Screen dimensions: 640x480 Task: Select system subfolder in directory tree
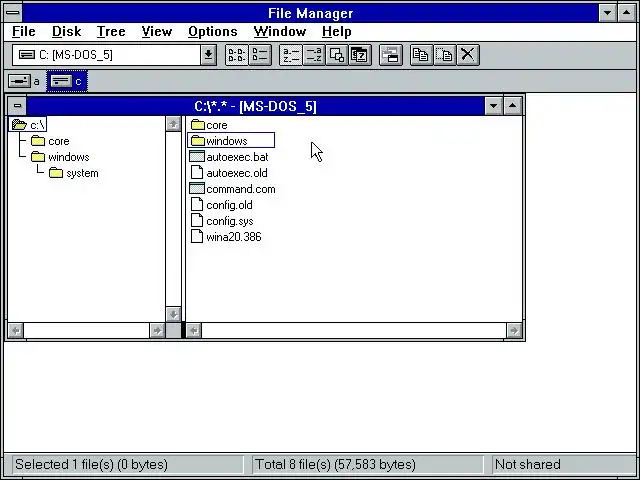(73, 173)
